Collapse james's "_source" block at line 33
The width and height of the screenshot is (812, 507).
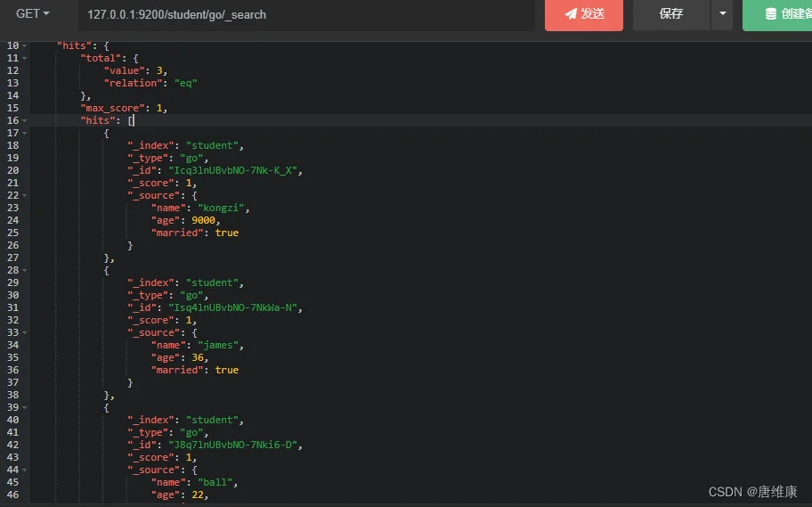[x=25, y=332]
